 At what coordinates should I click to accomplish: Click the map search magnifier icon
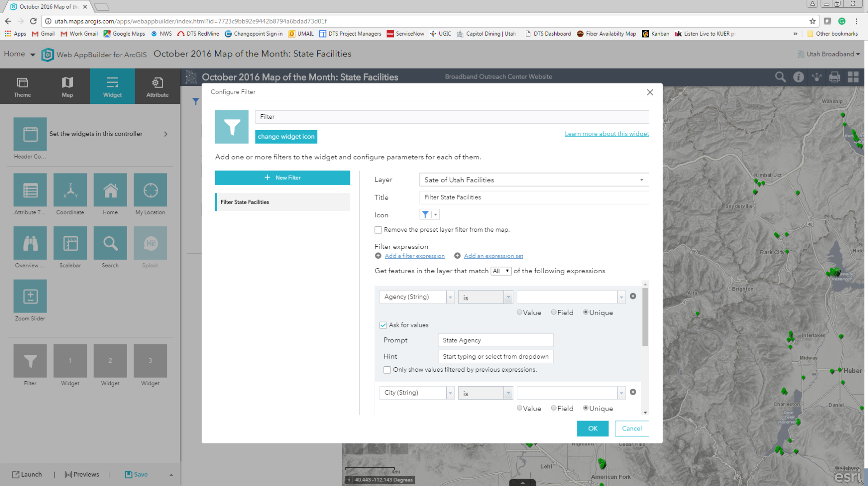click(780, 77)
